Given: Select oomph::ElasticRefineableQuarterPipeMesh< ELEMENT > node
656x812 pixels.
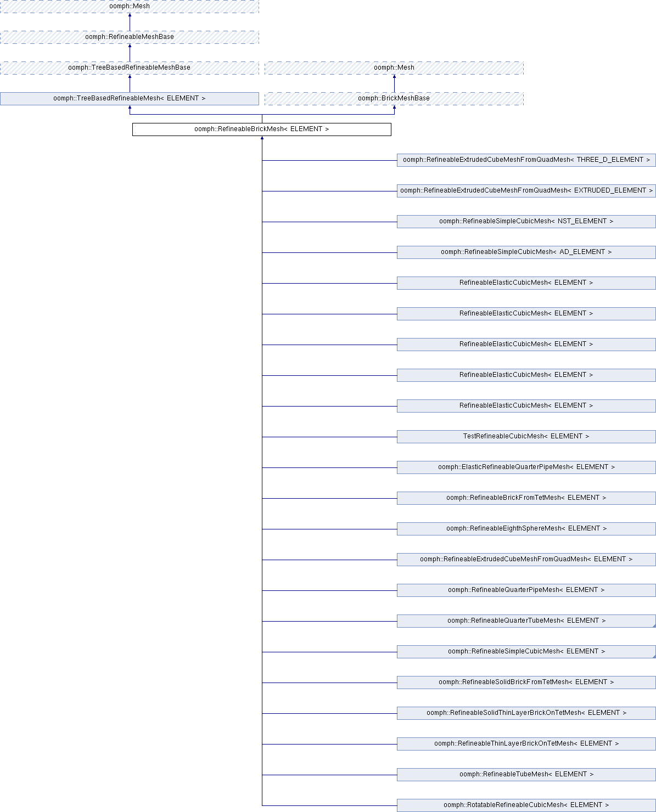Looking at the screenshot, I should [526, 467].
